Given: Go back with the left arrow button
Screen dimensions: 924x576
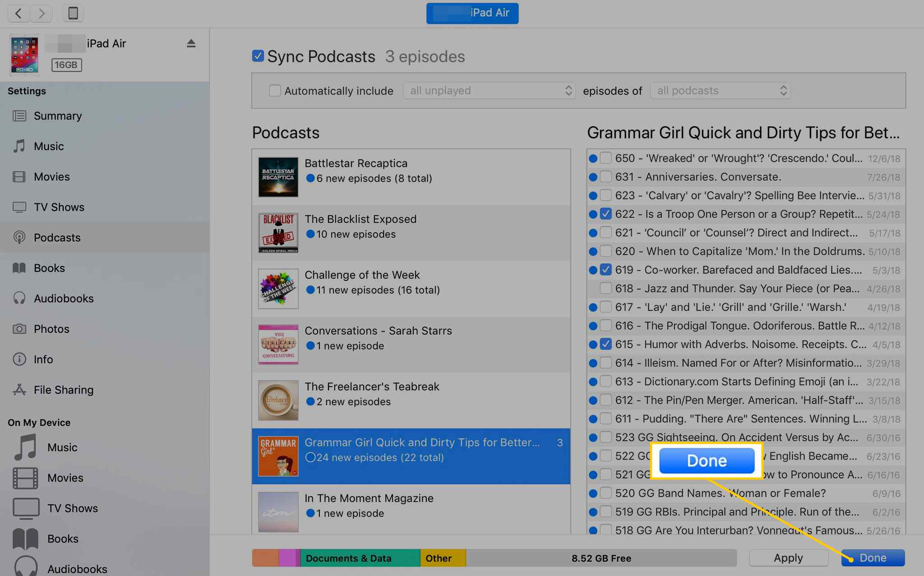Looking at the screenshot, I should pyautogui.click(x=18, y=13).
